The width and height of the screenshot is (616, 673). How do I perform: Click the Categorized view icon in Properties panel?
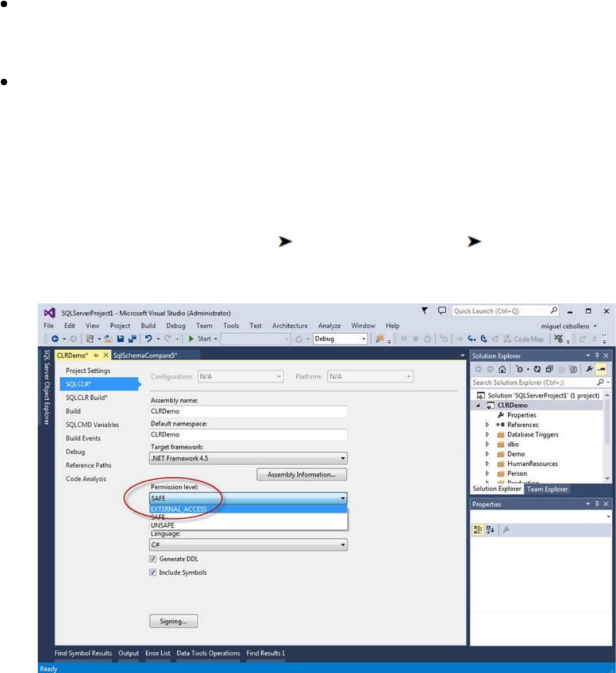(x=477, y=530)
